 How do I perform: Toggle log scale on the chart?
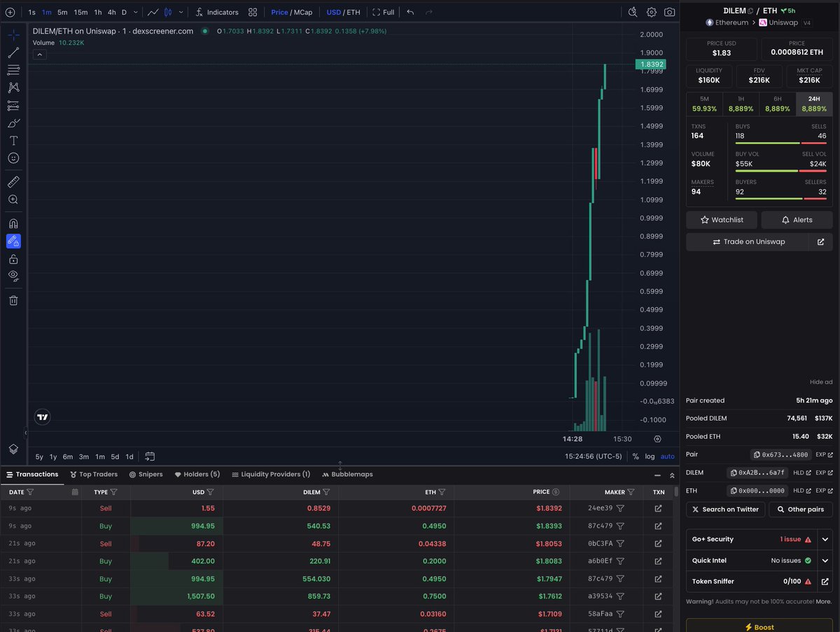650,456
